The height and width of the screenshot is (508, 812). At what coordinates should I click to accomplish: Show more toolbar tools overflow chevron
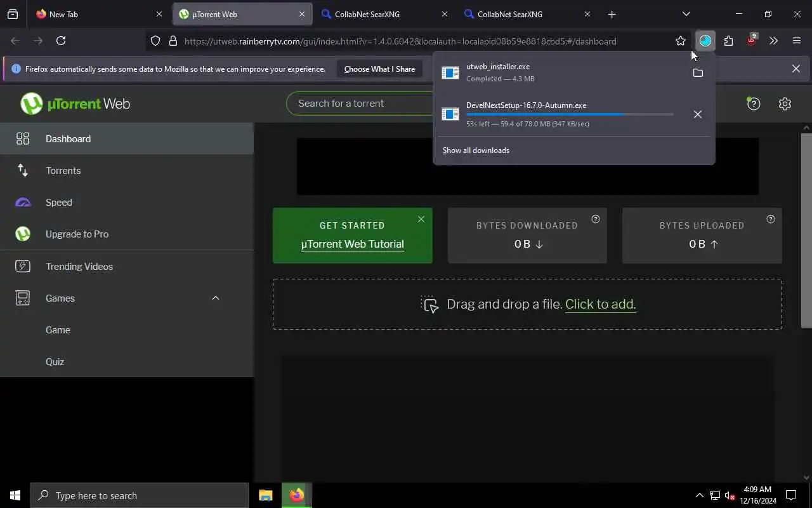click(x=773, y=41)
